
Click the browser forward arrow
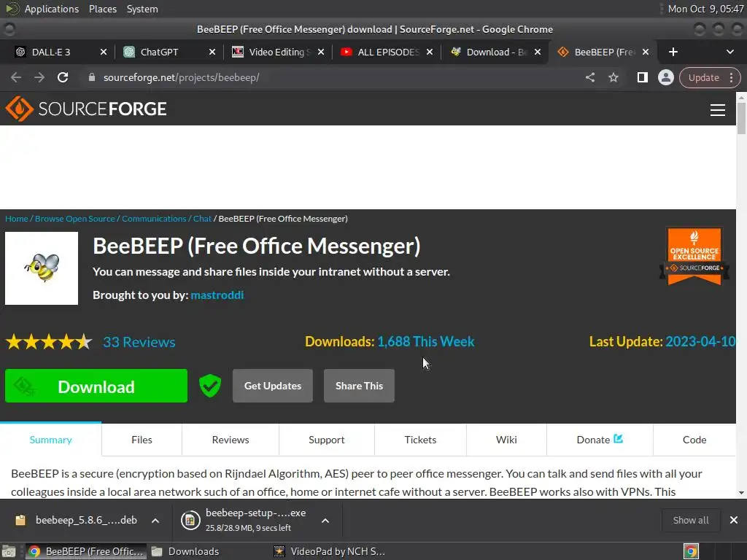[x=39, y=77]
